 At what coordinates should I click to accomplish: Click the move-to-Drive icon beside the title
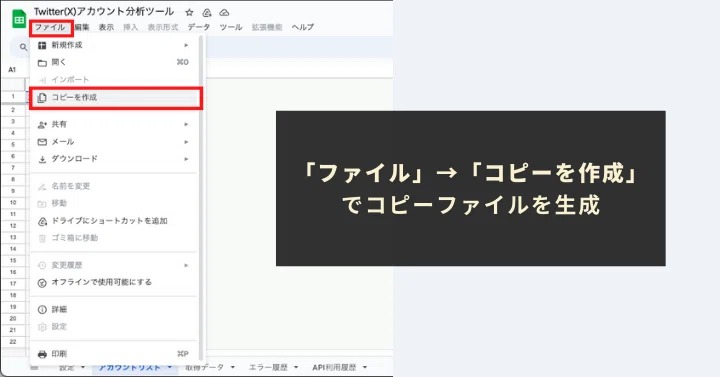pos(207,13)
